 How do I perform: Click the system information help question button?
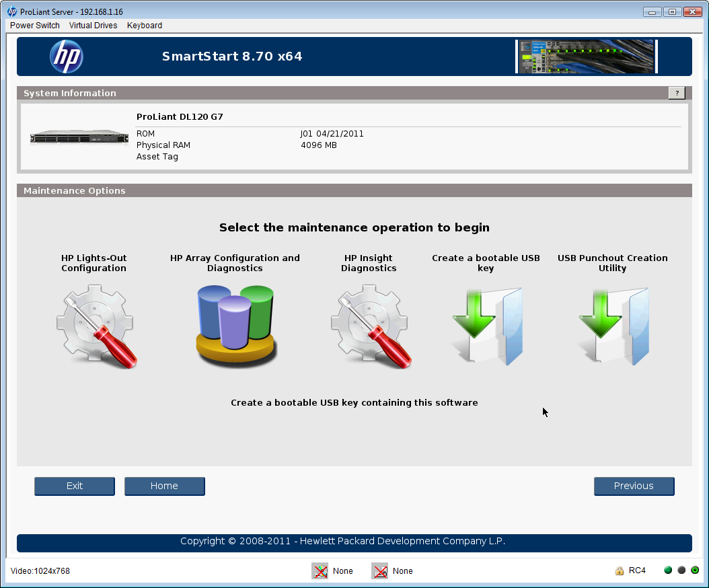point(677,93)
